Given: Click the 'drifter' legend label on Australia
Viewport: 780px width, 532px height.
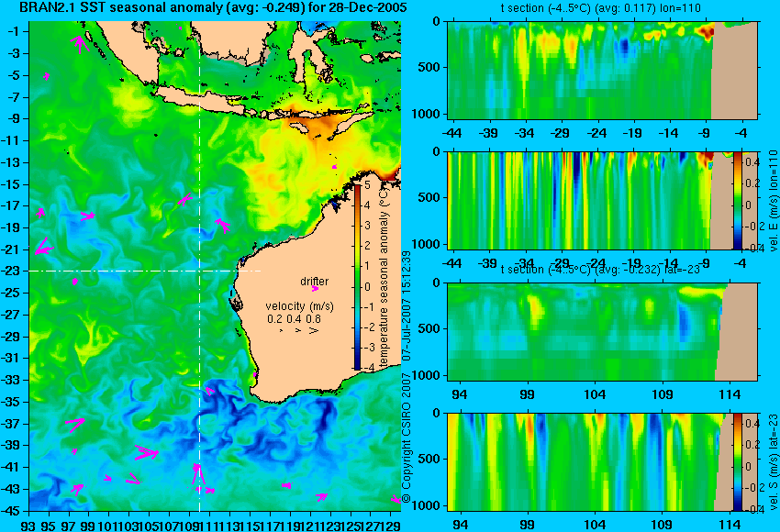Looking at the screenshot, I should click(315, 282).
